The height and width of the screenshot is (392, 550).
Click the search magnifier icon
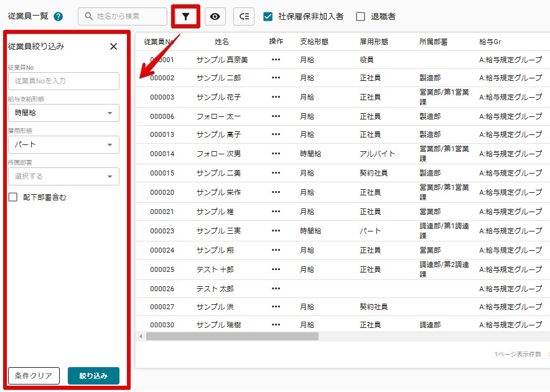tap(89, 16)
